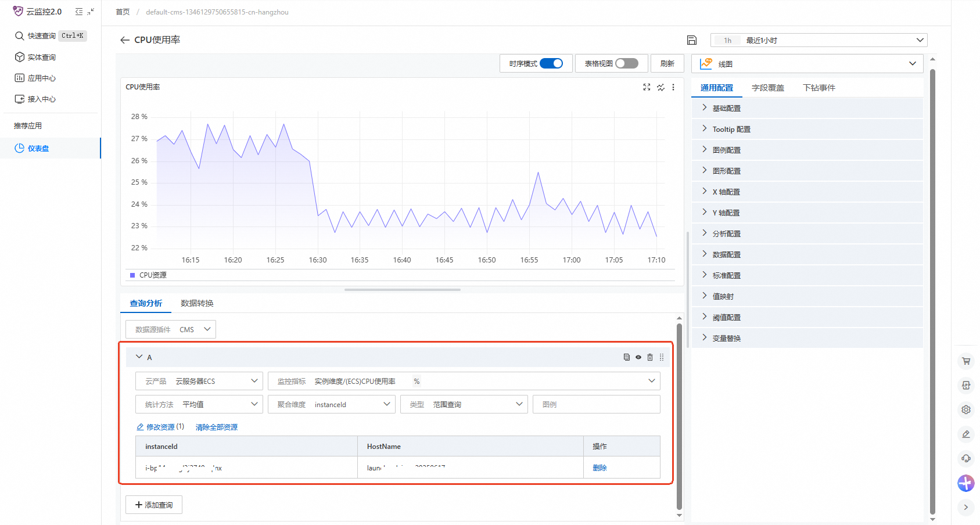Image resolution: width=980 pixels, height=525 pixels.
Task: Expand 变量替换 section
Action: point(807,338)
